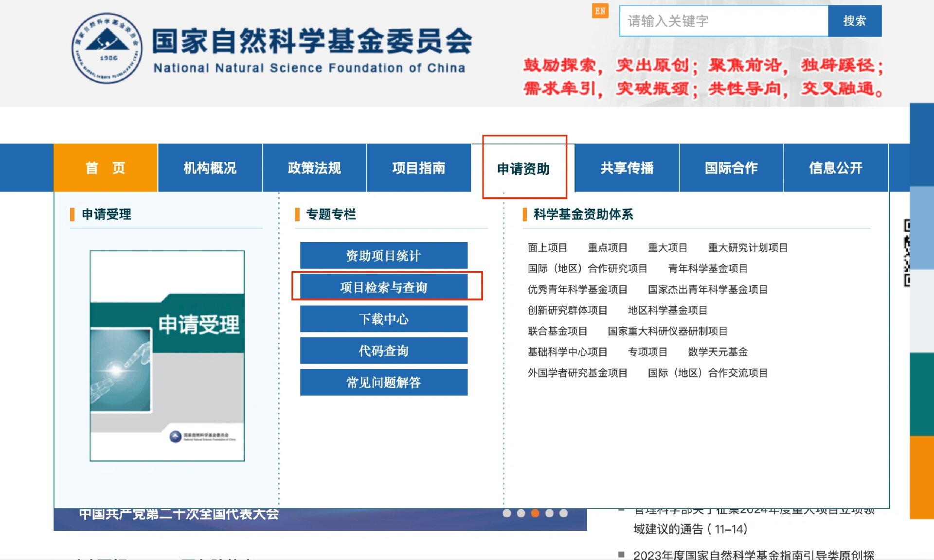934x560 pixels.
Task: Open the 国际合作 menu tab
Action: pos(731,168)
